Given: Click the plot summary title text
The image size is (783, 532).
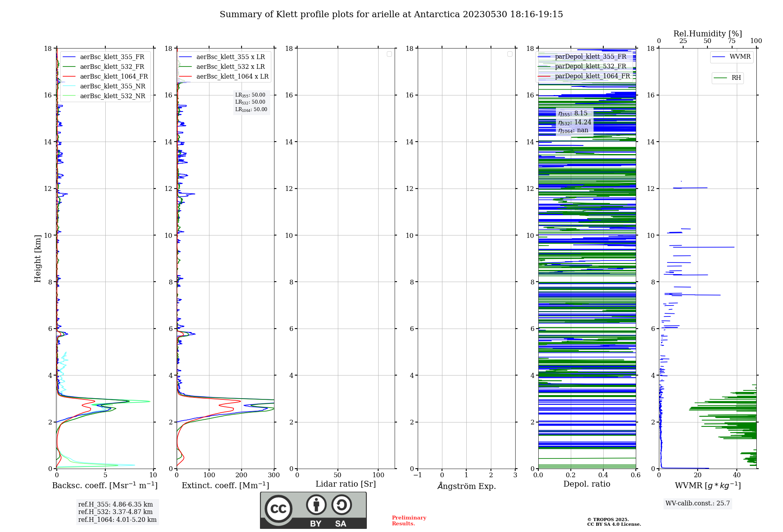Looking at the screenshot, I should (x=391, y=14).
